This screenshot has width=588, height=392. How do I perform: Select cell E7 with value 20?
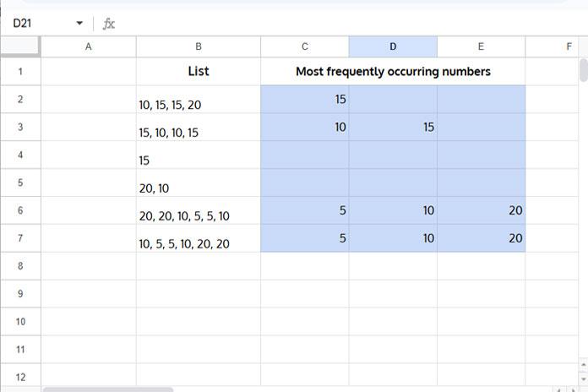(481, 239)
